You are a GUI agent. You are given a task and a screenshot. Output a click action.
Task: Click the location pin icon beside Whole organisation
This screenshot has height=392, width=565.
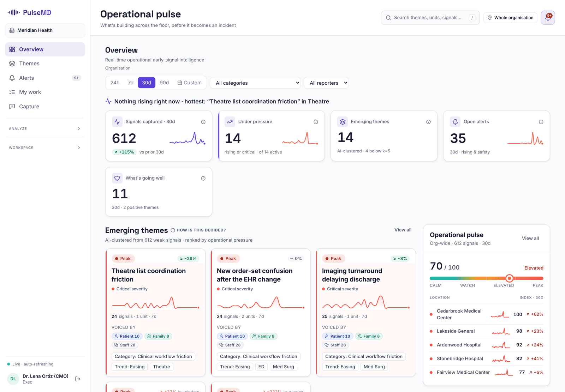(490, 18)
